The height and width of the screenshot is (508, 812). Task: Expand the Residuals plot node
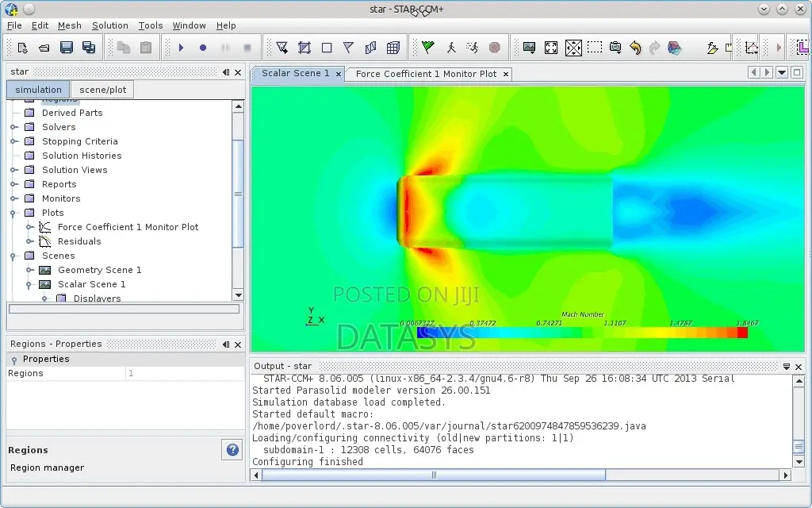[30, 241]
